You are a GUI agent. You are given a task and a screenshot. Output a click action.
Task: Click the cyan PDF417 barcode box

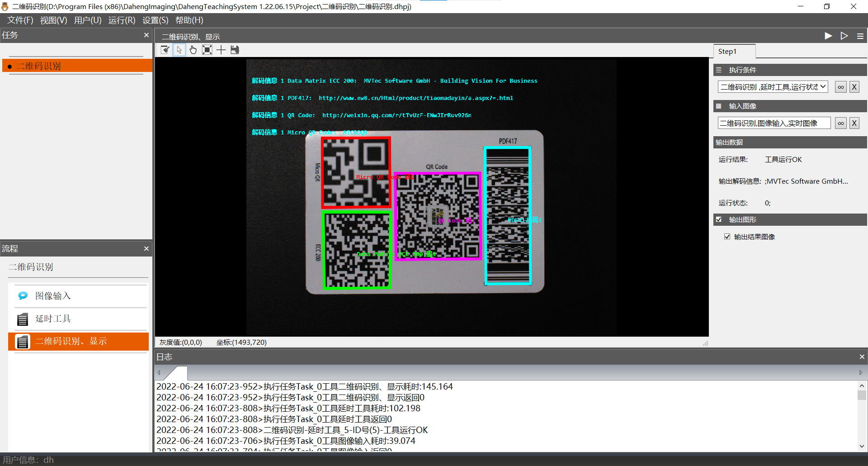tap(508, 216)
